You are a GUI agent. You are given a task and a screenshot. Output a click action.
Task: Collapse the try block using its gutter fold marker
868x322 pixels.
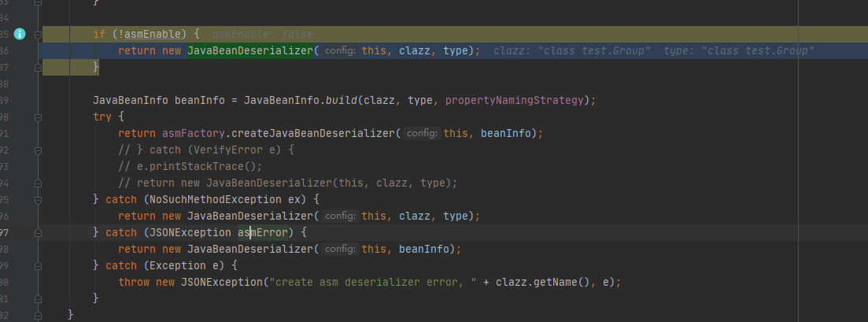38,117
